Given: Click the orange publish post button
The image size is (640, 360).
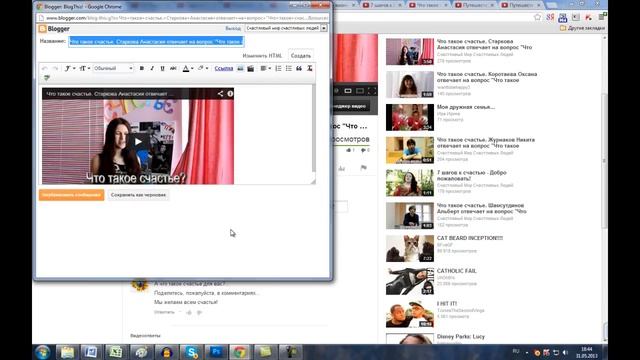Looking at the screenshot, I should 71,195.
